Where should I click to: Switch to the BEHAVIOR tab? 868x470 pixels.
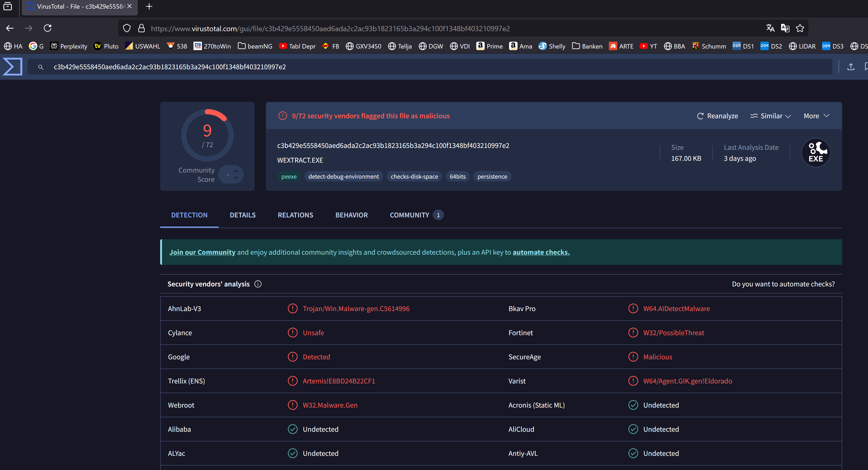pyautogui.click(x=352, y=215)
